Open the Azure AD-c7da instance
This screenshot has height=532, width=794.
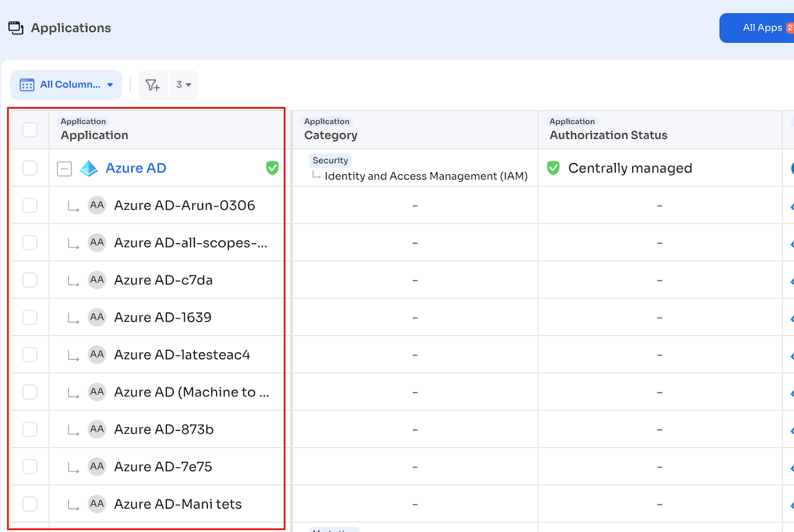pos(163,280)
